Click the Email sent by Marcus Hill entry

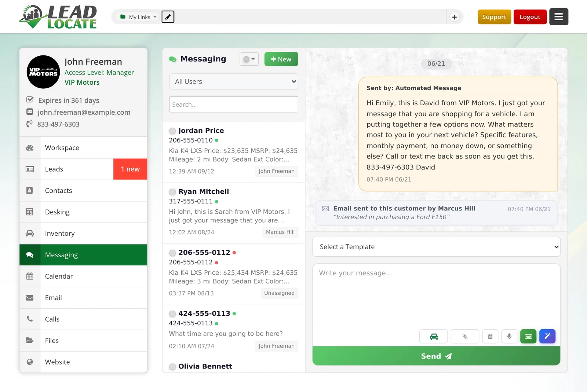436,213
